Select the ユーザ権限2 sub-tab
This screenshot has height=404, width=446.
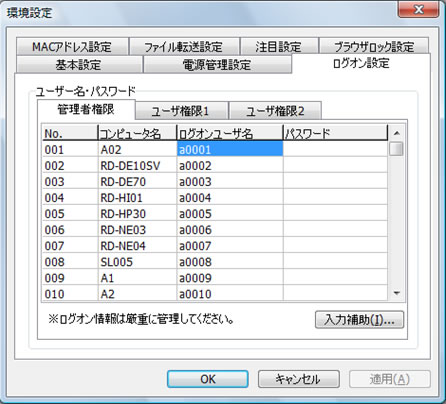pyautogui.click(x=275, y=111)
